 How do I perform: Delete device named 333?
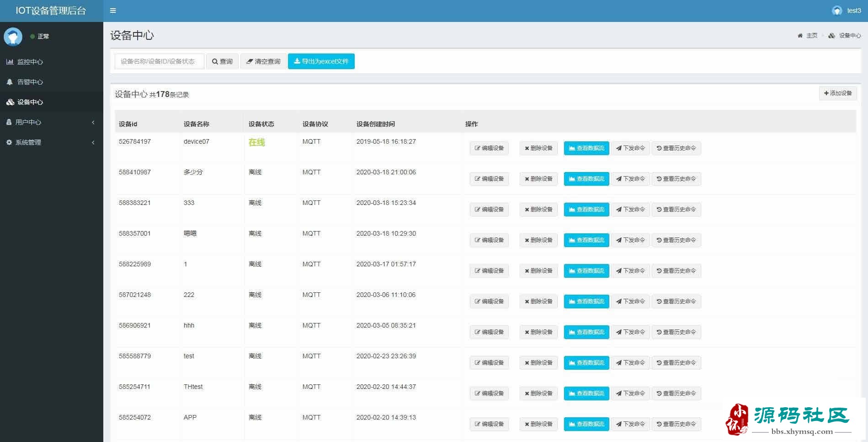tap(538, 210)
